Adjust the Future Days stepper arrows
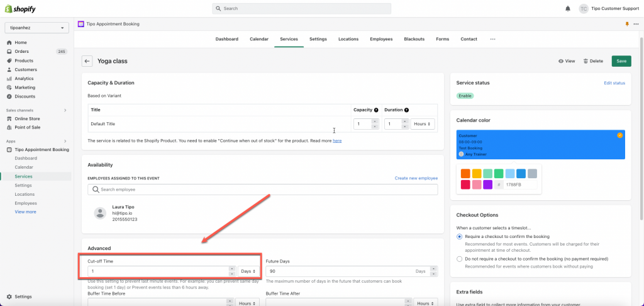644x306 pixels. 433,271
